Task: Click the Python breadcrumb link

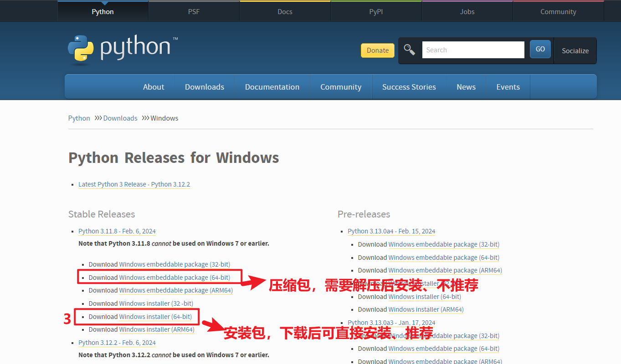Action: click(79, 118)
